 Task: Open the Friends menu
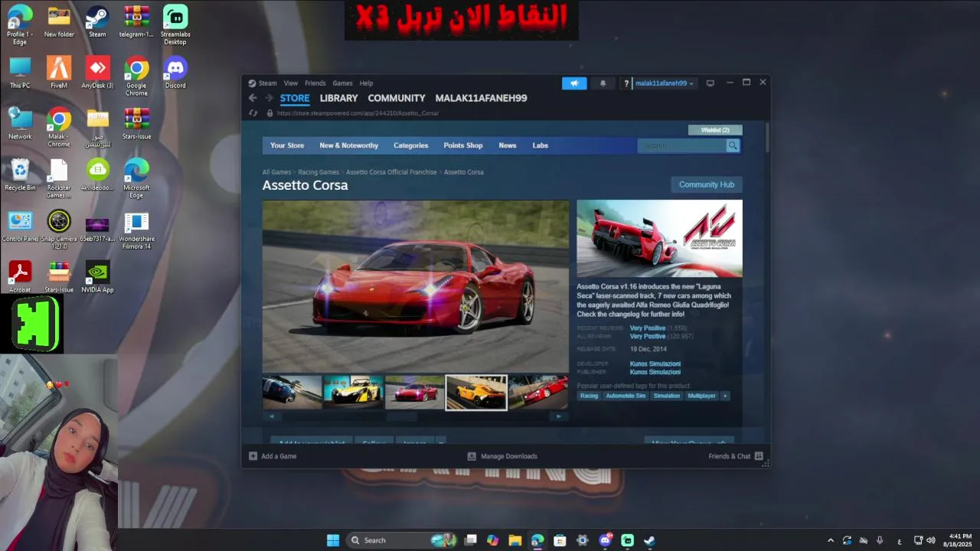(315, 83)
